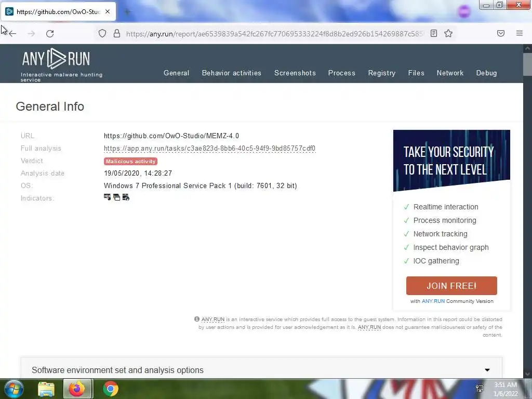Click the browser back arrow
The image size is (532, 399).
pos(12,33)
